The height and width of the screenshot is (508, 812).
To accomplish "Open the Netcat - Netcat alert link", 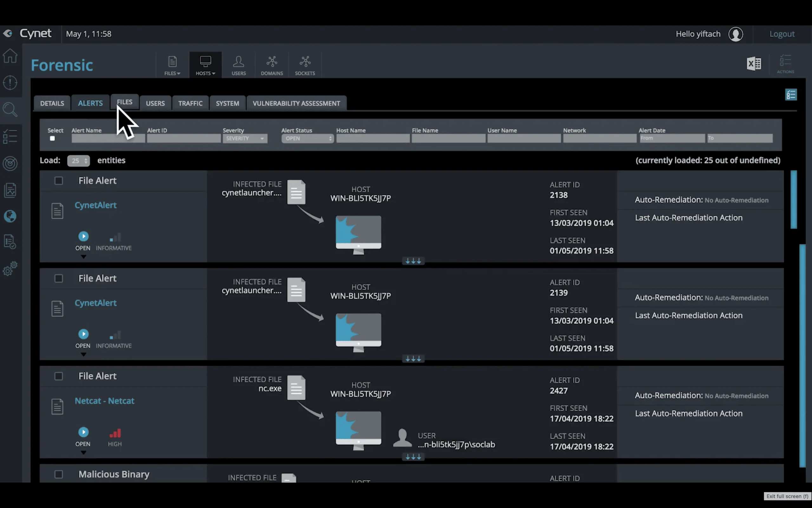I will click(x=104, y=401).
